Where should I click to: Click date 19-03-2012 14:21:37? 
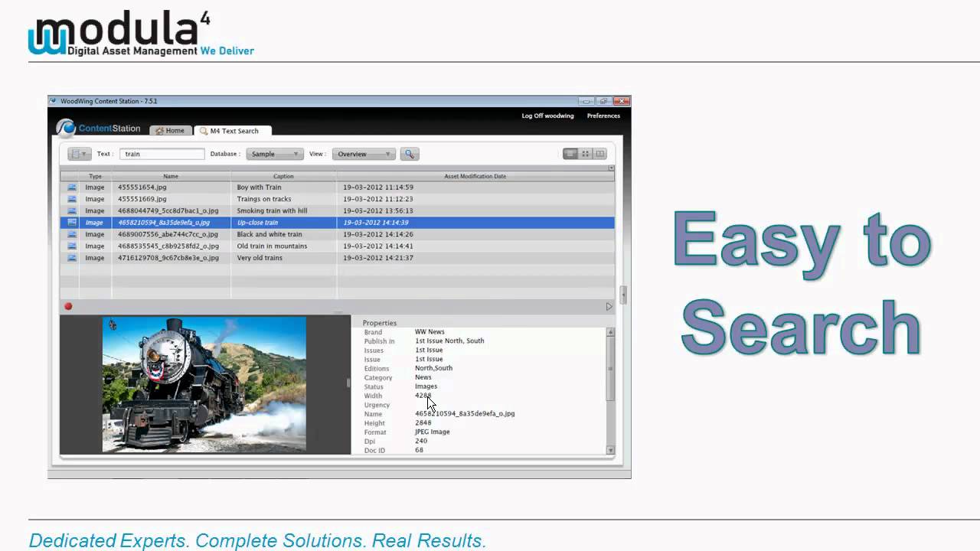point(378,258)
